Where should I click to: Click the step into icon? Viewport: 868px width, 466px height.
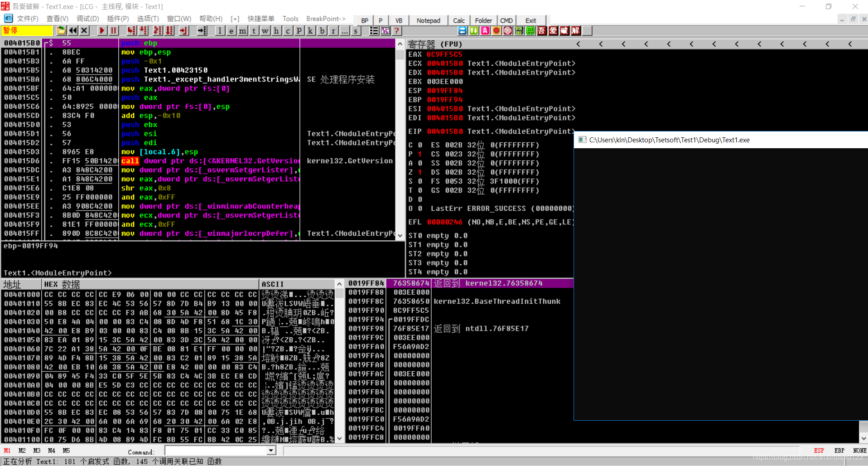(x=131, y=30)
